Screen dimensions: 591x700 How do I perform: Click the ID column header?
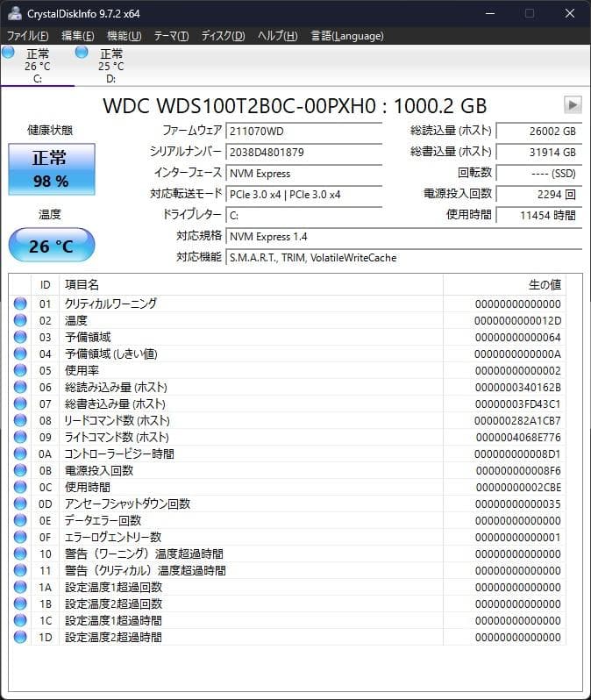pyautogui.click(x=45, y=284)
